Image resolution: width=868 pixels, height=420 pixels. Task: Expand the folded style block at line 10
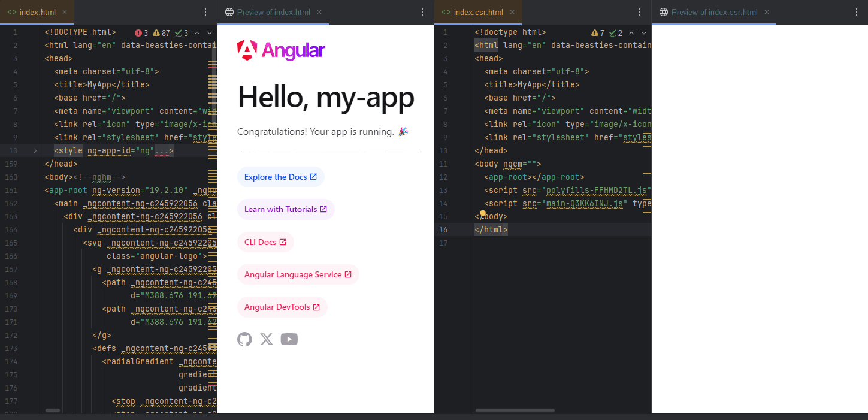(35, 151)
